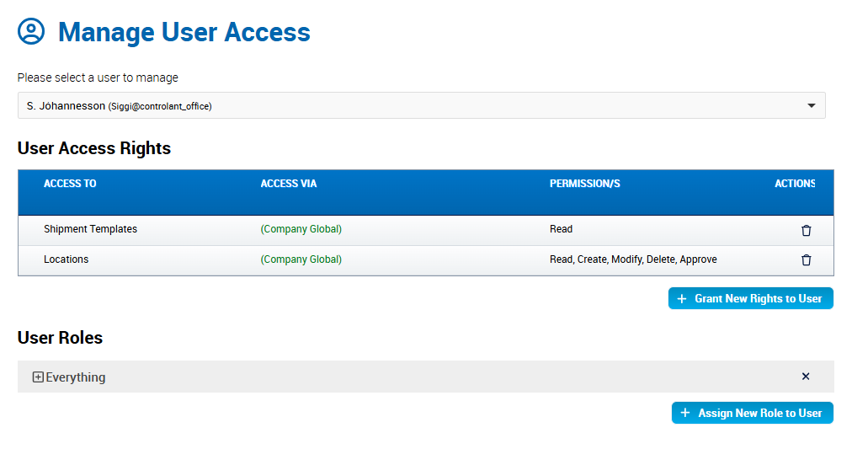Image resolution: width=868 pixels, height=449 pixels.
Task: Click the Everything role name
Action: (76, 377)
